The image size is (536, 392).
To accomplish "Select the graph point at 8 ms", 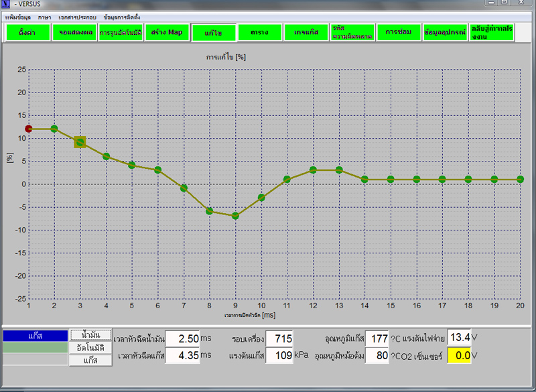I will click(x=210, y=211).
